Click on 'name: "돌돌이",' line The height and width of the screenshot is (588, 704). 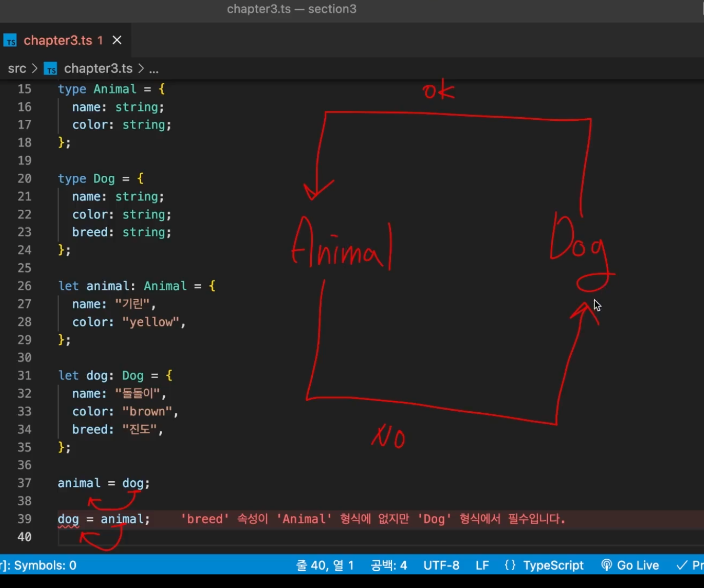click(119, 393)
